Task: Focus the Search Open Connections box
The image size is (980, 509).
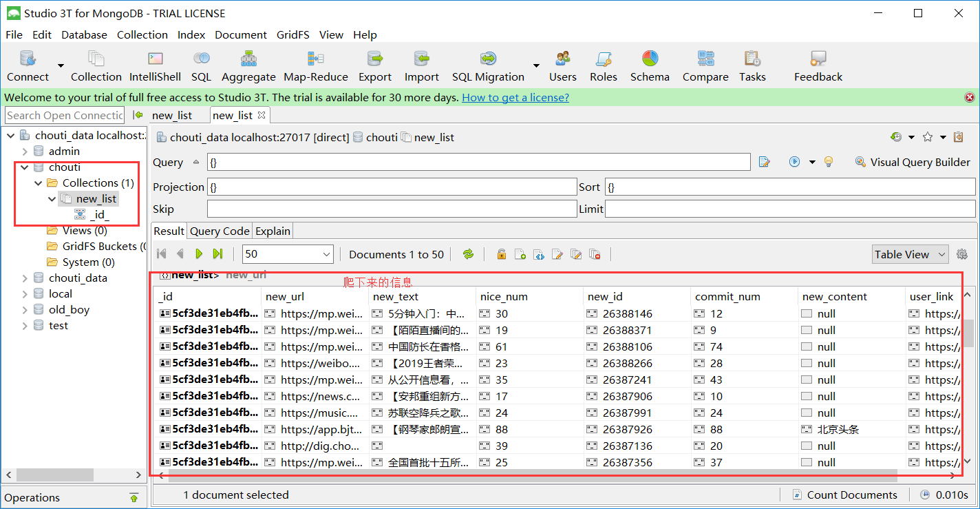Action: point(65,115)
